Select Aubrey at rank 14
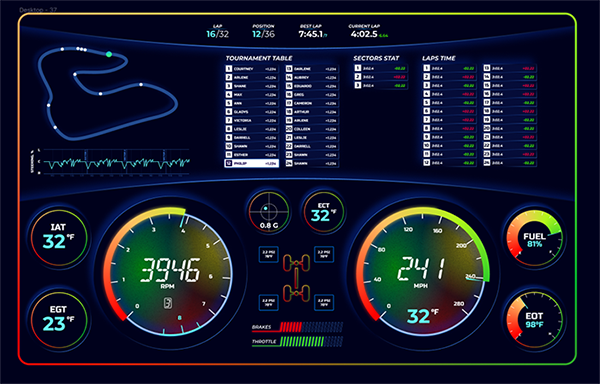The height and width of the screenshot is (384, 600). coord(312,77)
